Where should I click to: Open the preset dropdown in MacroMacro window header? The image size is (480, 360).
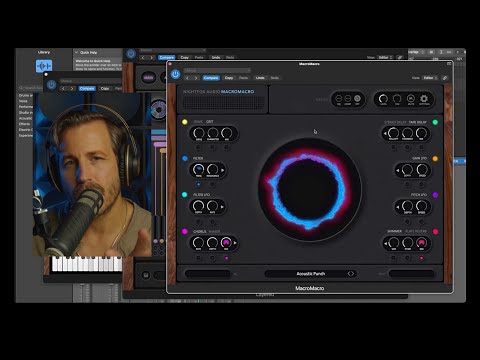pos(217,70)
